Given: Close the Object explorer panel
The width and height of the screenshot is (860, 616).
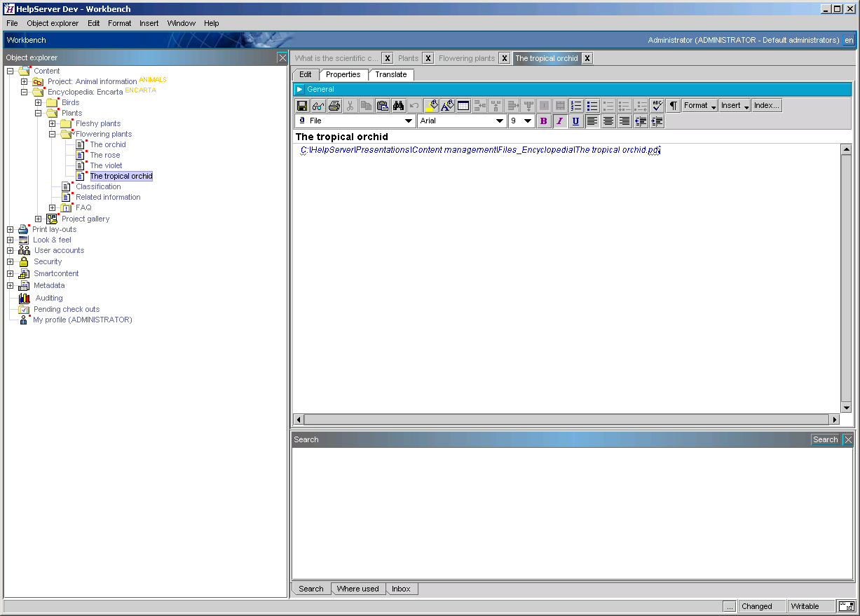Looking at the screenshot, I should coord(282,57).
